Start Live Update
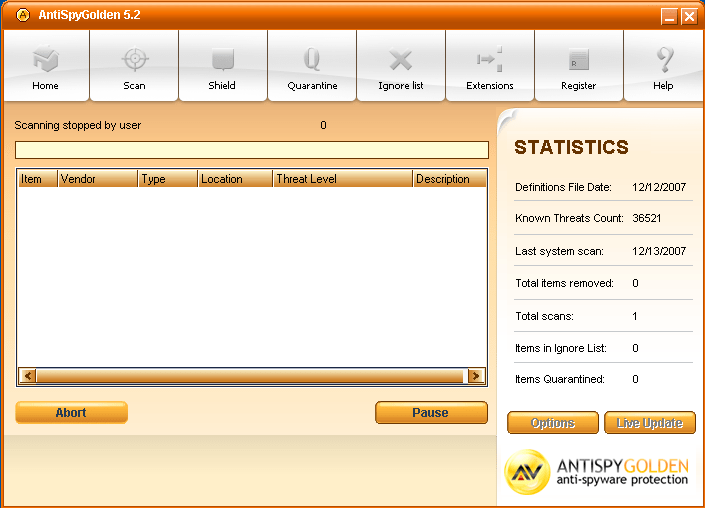Viewport: 705px width, 508px height. click(649, 423)
